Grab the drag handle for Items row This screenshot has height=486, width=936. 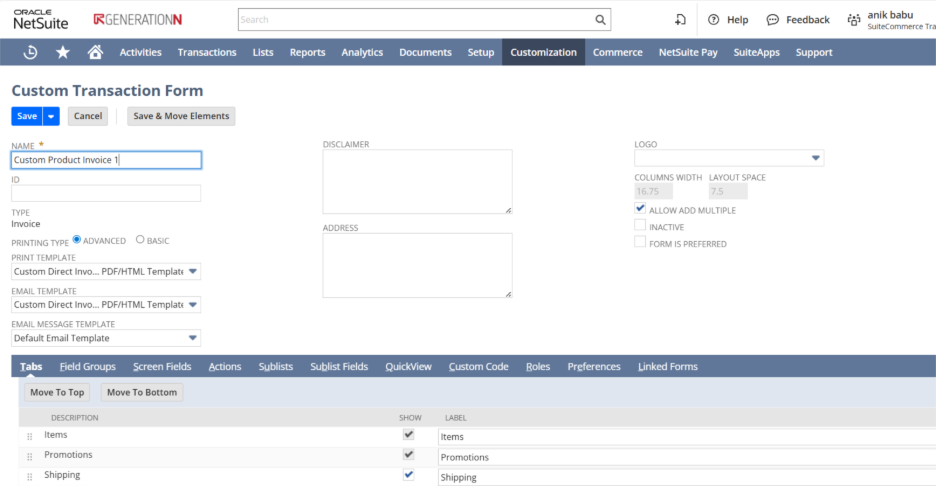coord(29,436)
